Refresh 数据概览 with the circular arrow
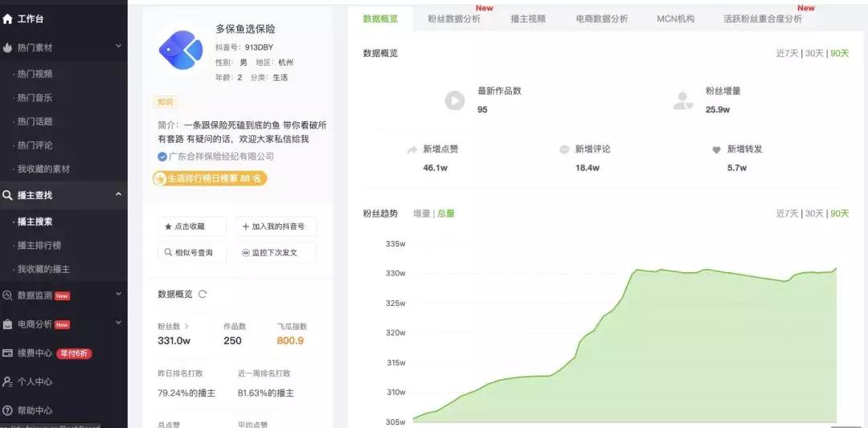Screen dimensions: 868x428 (x=203, y=294)
